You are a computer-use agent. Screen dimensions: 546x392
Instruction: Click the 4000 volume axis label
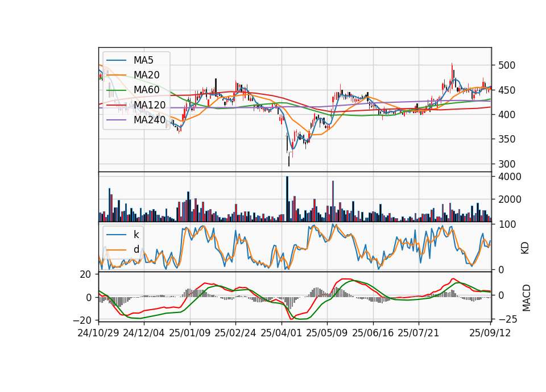(x=510, y=177)
